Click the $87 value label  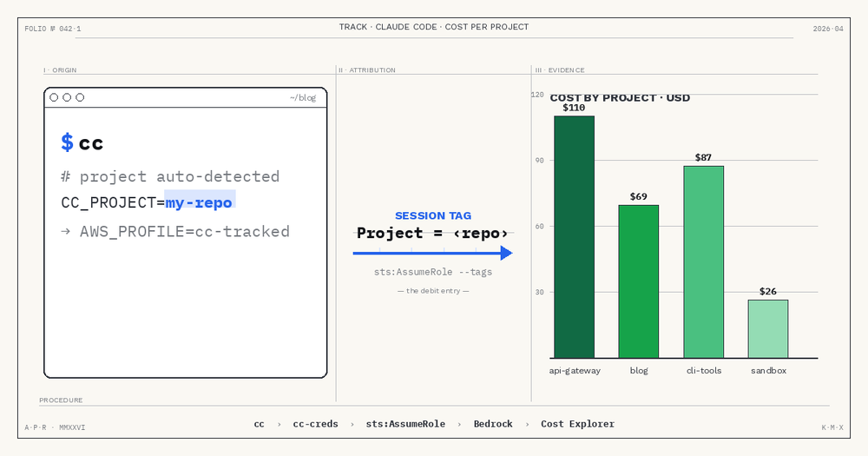[x=703, y=157]
